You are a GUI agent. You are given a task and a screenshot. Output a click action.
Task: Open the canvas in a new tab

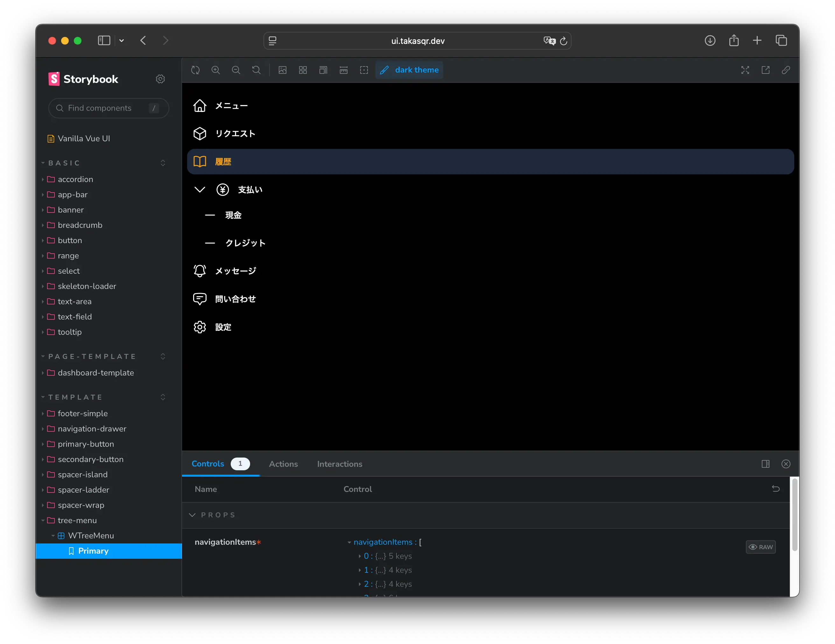click(x=765, y=70)
